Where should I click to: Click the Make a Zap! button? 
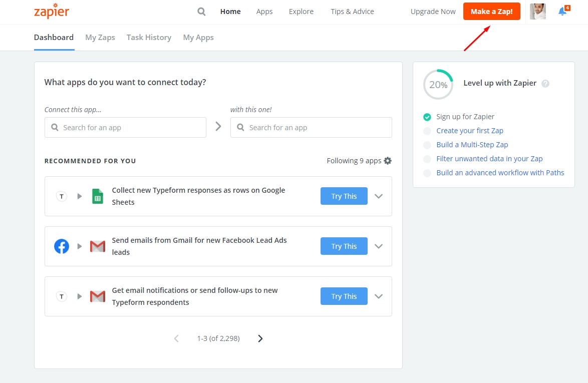click(x=491, y=12)
